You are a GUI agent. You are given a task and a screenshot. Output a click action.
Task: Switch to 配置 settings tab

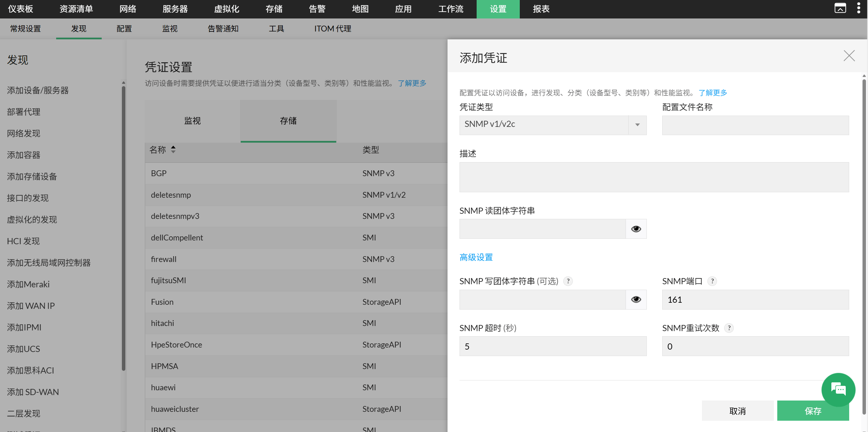(124, 29)
